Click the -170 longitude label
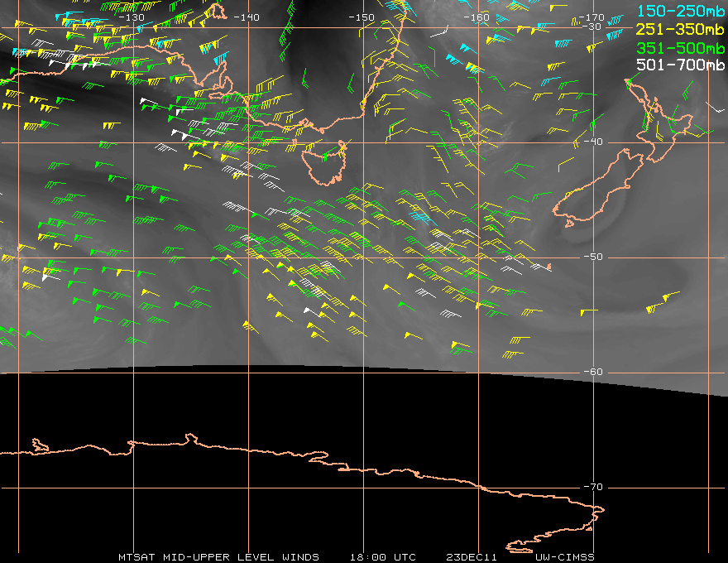Screen dimensions: 728x563 [591, 17]
